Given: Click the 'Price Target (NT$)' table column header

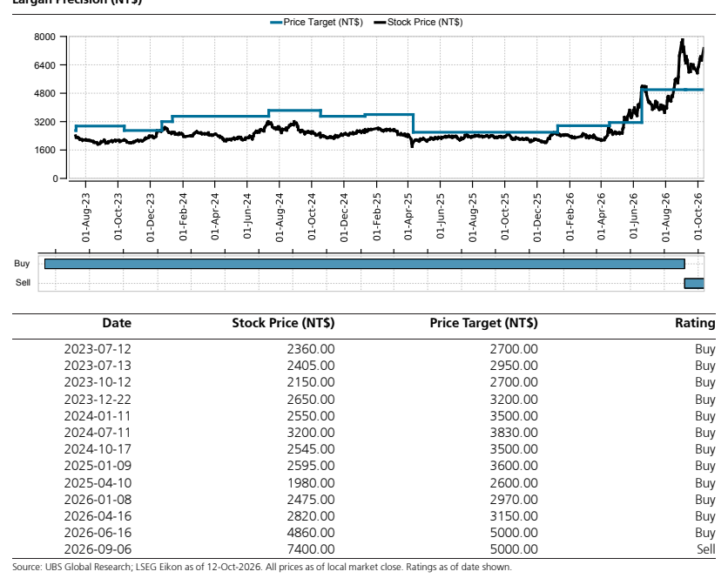Looking at the screenshot, I should [484, 323].
